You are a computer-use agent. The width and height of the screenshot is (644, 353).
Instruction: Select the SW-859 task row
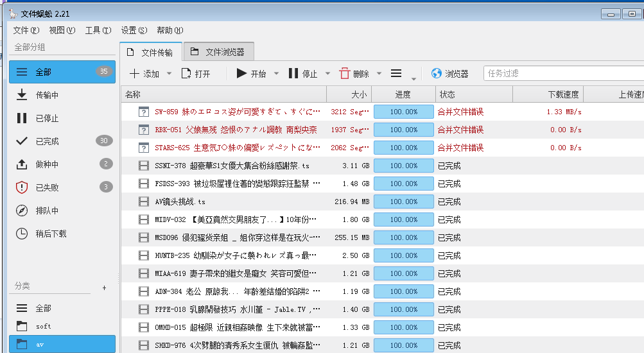(x=383, y=112)
